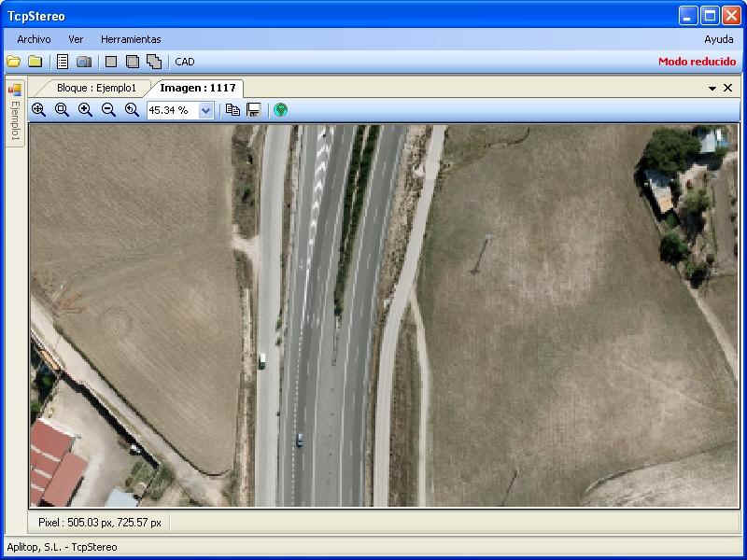Click inside the 45.34 % zoom field
This screenshot has height=560, width=747.
click(173, 110)
